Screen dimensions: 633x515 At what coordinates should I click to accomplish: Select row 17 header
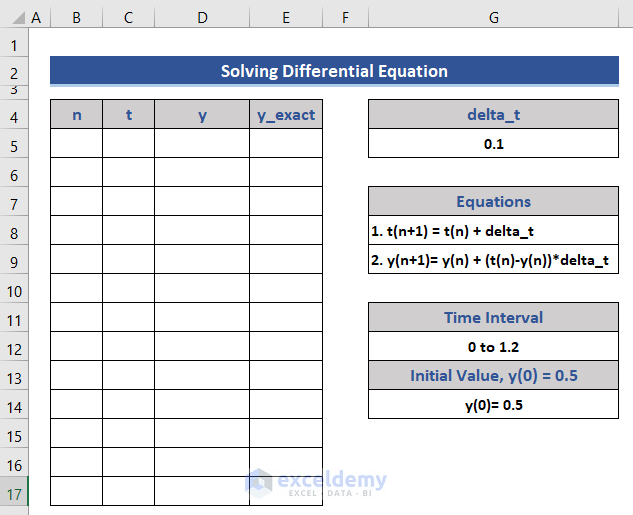(14, 492)
